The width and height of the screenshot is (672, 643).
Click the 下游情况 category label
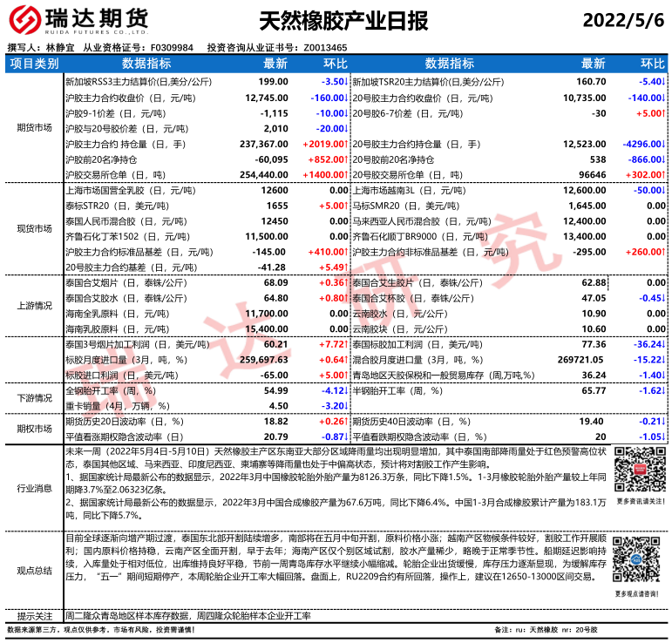click(33, 398)
